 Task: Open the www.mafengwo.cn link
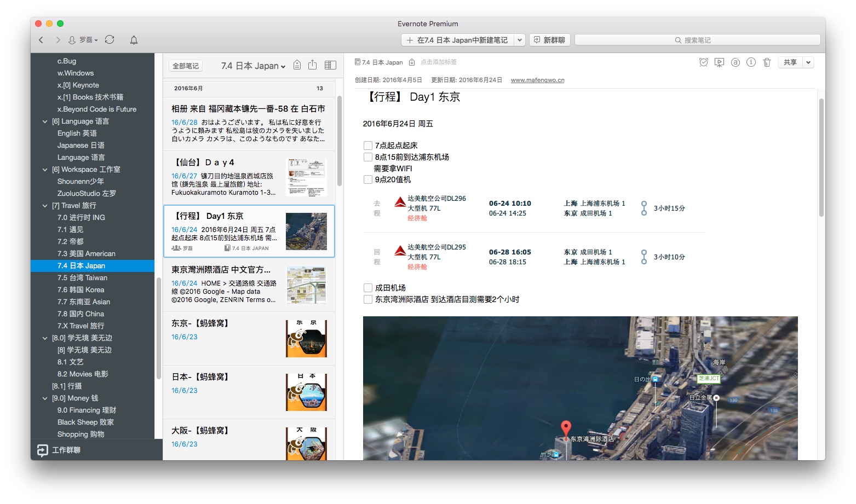pos(537,80)
